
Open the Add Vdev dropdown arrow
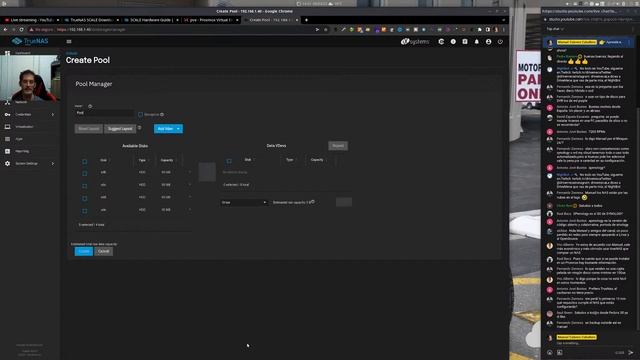[x=178, y=129]
